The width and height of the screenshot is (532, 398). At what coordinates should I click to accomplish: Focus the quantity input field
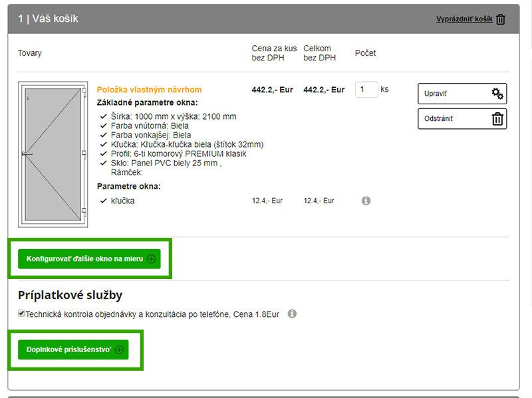coord(366,90)
